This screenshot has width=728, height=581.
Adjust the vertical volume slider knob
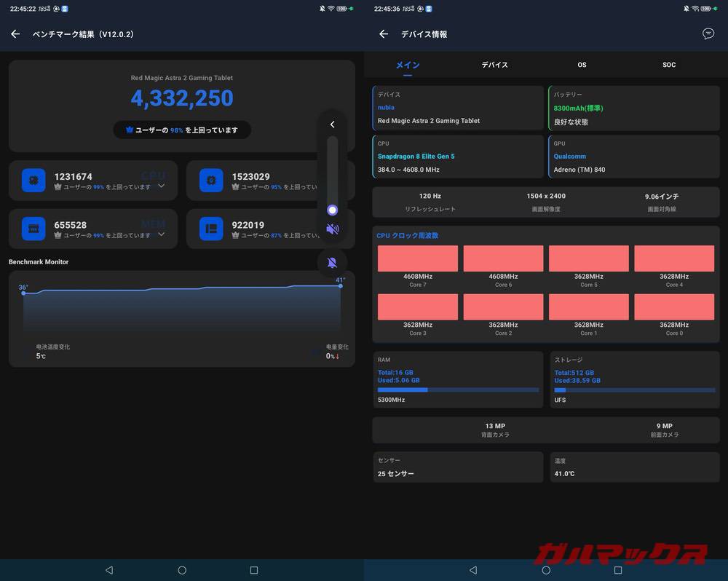point(333,210)
